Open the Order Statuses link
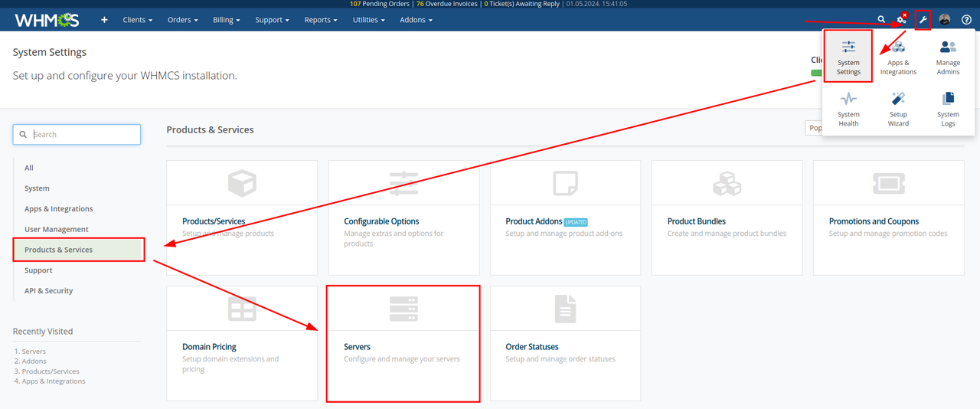 tap(532, 347)
